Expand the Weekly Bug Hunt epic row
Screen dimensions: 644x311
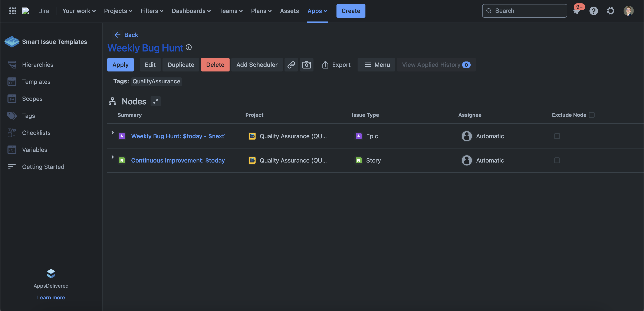tap(112, 133)
